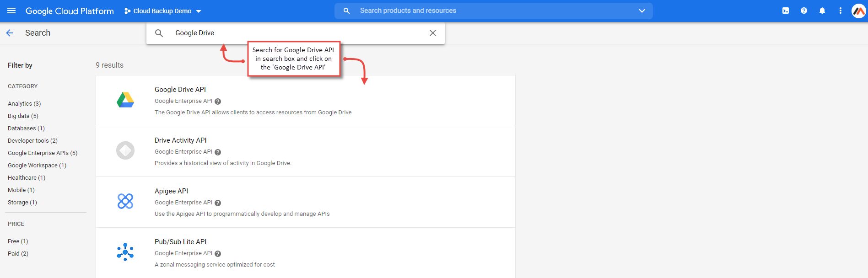The width and height of the screenshot is (868, 278).
Task: Click the project dots icon beside Cloud Backup Demo
Action: tap(127, 11)
